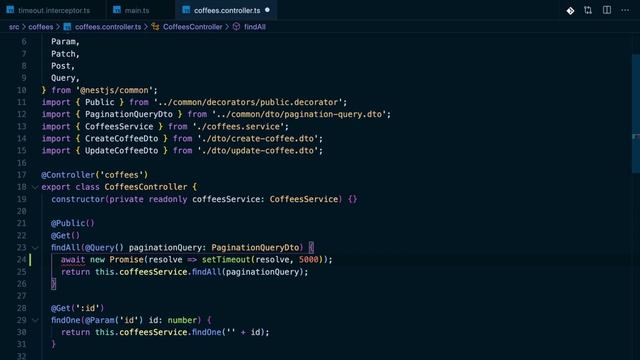
Task: Click './dto/update-coffee.dto' import path
Action: (258, 151)
